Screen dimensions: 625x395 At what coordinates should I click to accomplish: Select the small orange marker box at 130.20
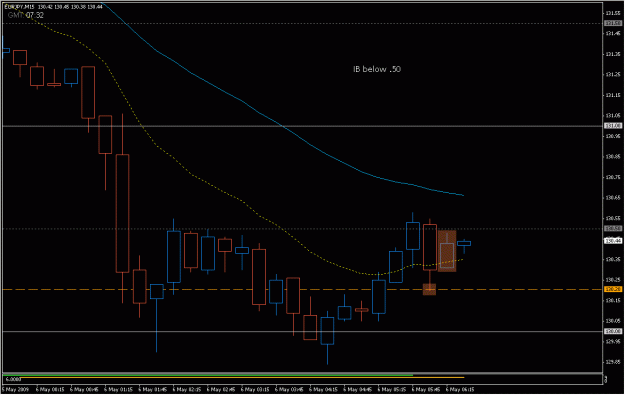pyautogui.click(x=429, y=289)
